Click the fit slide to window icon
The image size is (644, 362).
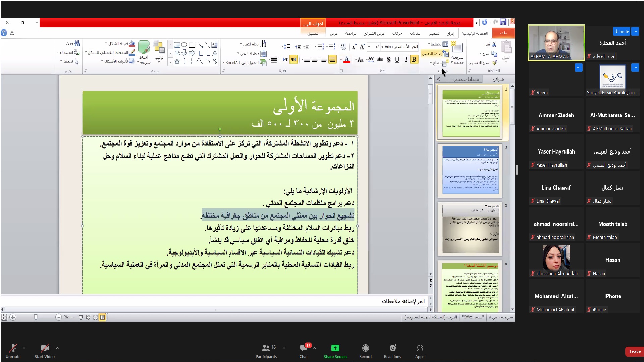click(4, 317)
